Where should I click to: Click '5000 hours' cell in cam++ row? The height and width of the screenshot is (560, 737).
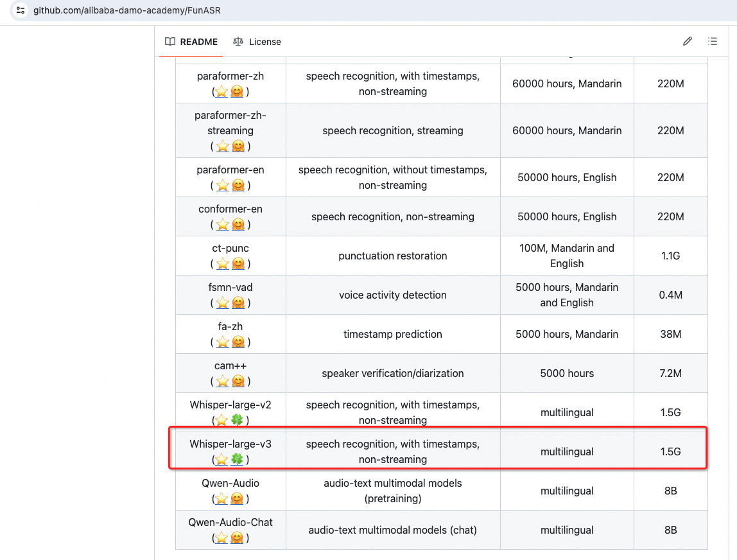(567, 373)
